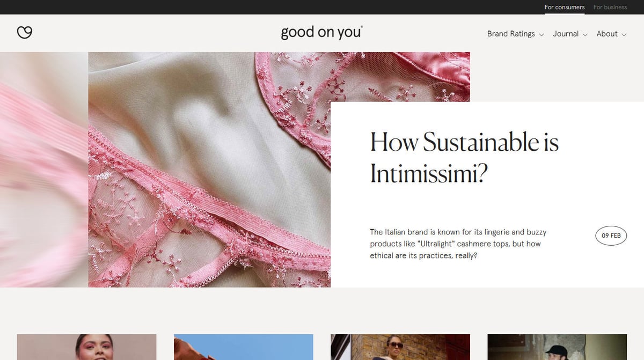This screenshot has height=360, width=644.
Task: Open the Brand Ratings menu
Action: (511, 34)
